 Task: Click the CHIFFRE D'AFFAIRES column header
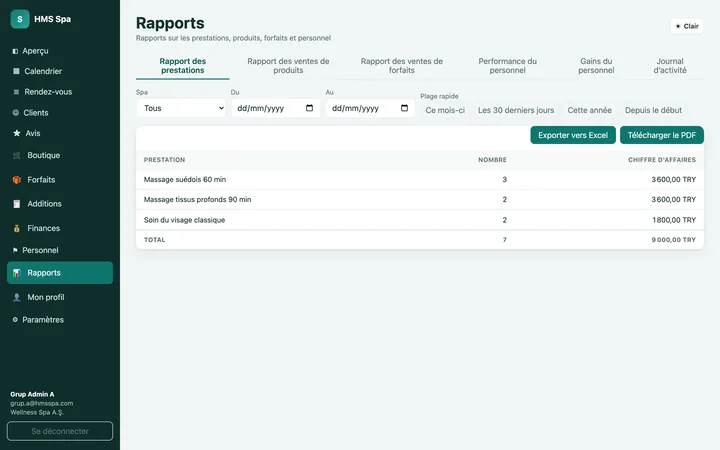click(x=662, y=160)
